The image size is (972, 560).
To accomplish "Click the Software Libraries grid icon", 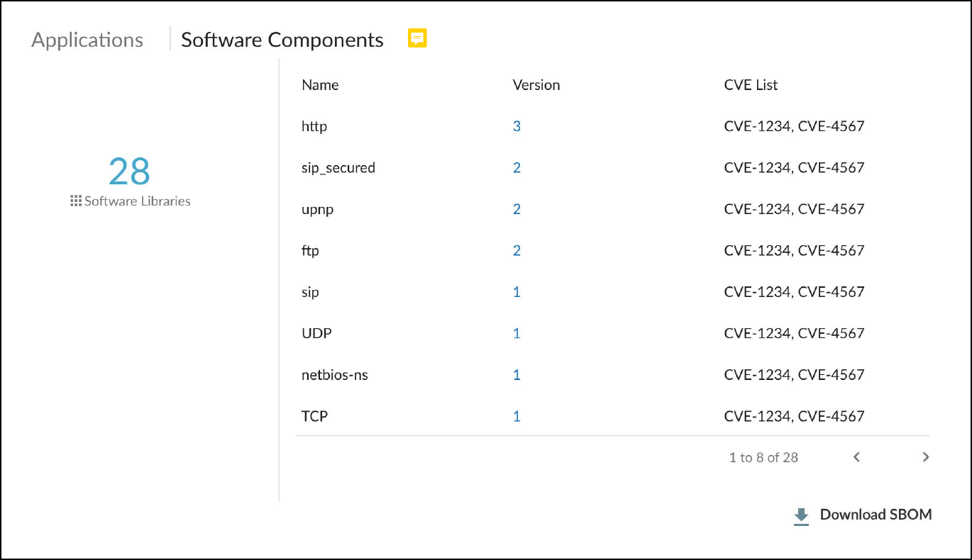I will (76, 201).
